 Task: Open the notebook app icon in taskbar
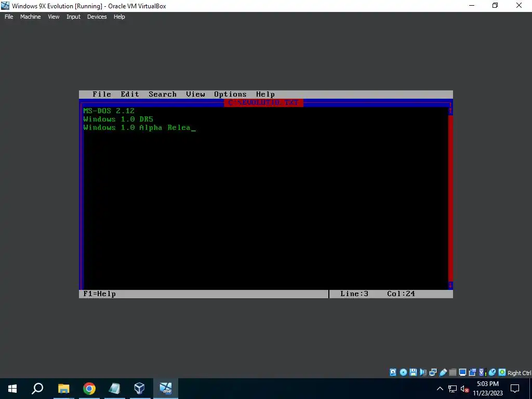[x=114, y=389]
